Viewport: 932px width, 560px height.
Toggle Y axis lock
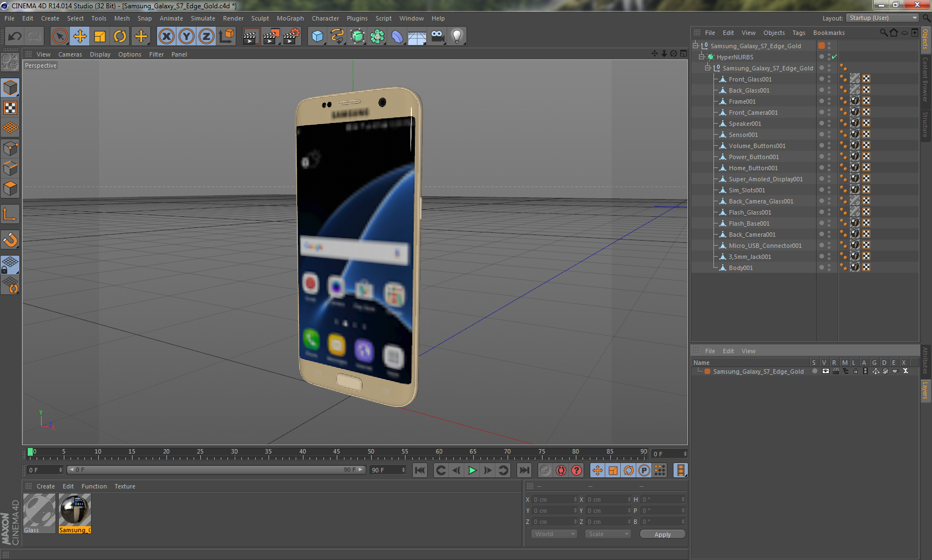coord(186,37)
